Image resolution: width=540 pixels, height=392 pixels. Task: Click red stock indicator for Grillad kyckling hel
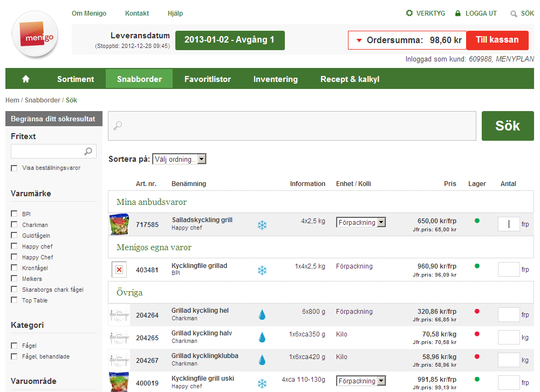pyautogui.click(x=477, y=311)
